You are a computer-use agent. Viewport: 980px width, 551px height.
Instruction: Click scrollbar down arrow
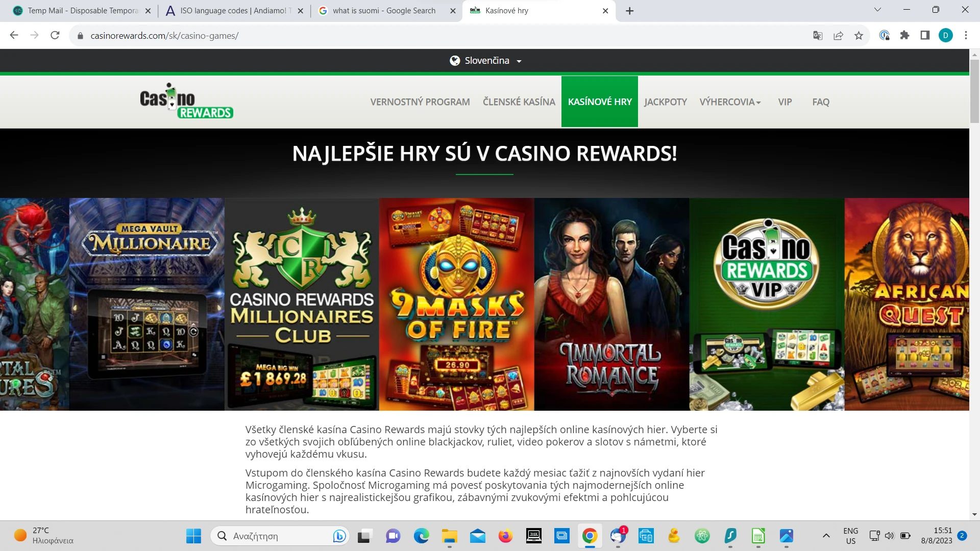pos(974,514)
